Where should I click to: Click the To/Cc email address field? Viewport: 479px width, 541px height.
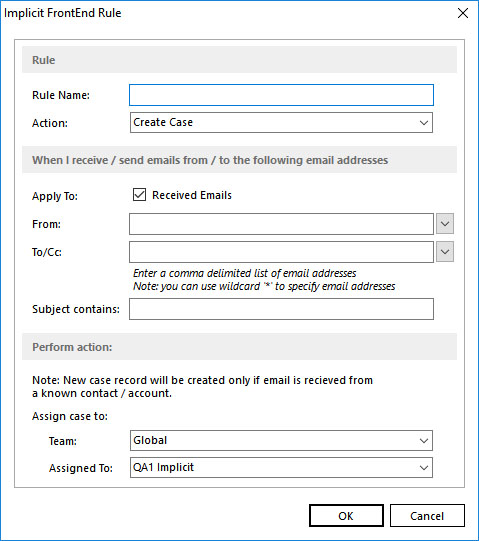(281, 252)
